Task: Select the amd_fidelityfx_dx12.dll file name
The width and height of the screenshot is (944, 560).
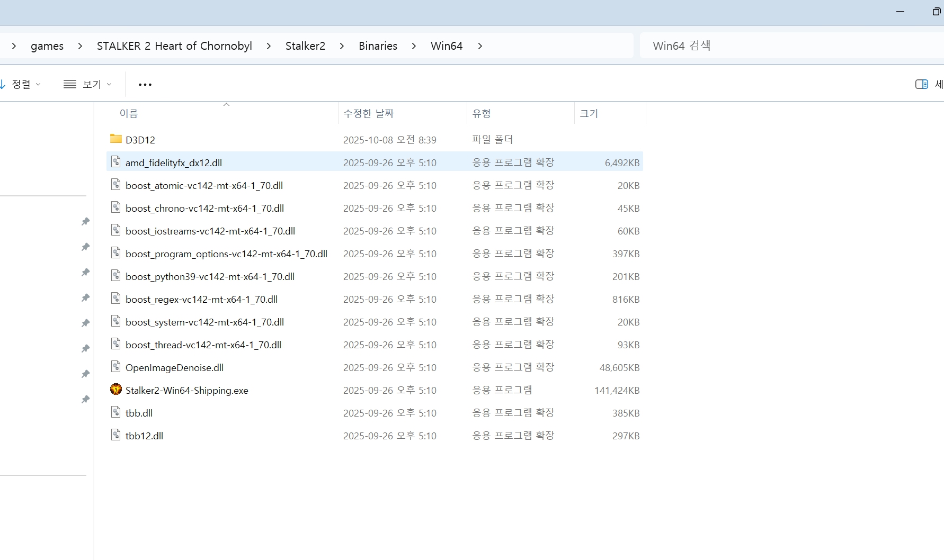Action: pyautogui.click(x=174, y=162)
